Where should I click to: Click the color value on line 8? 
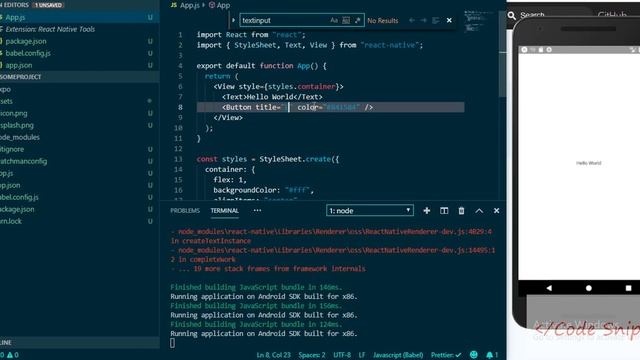(x=342, y=107)
